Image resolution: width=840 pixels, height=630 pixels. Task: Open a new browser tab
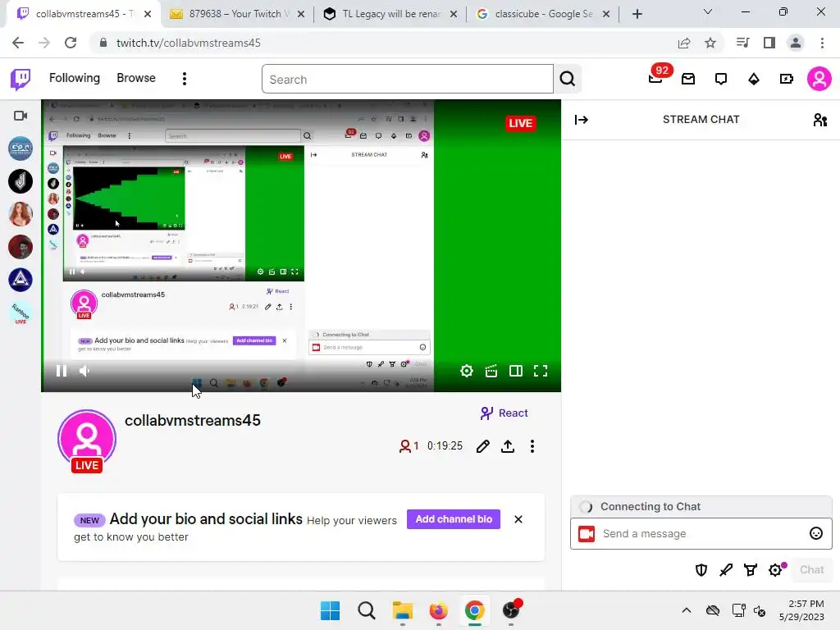click(637, 14)
